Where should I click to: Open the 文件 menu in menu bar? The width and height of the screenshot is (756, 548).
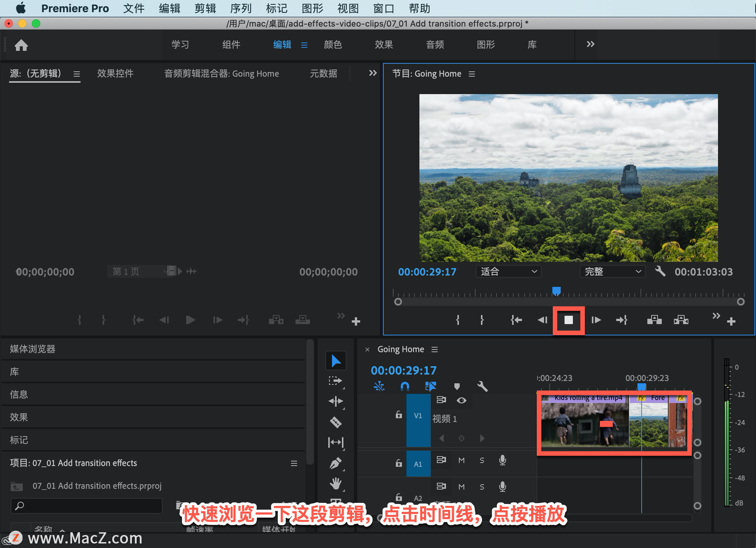click(x=134, y=8)
